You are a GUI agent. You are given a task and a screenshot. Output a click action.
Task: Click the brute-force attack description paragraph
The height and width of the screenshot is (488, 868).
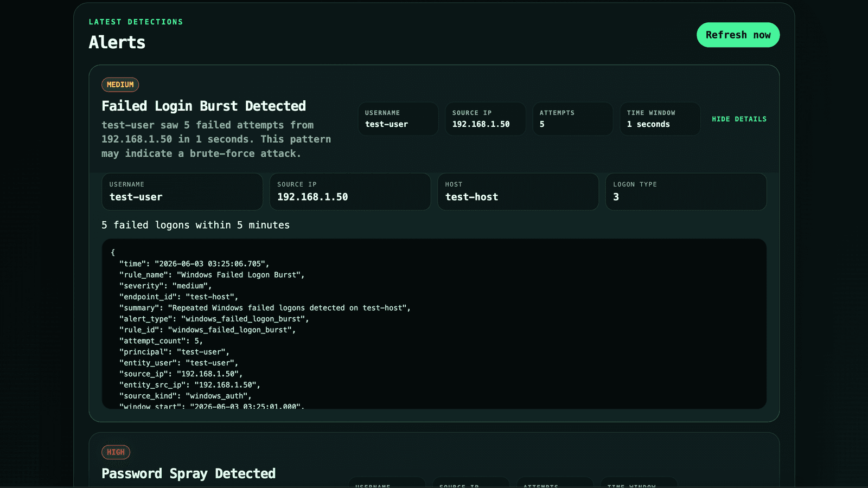click(216, 139)
